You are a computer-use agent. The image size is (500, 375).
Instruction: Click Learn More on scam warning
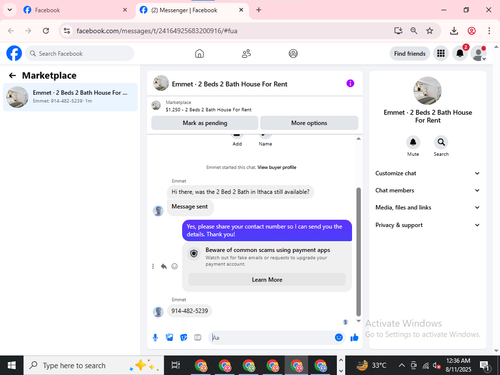(x=267, y=280)
